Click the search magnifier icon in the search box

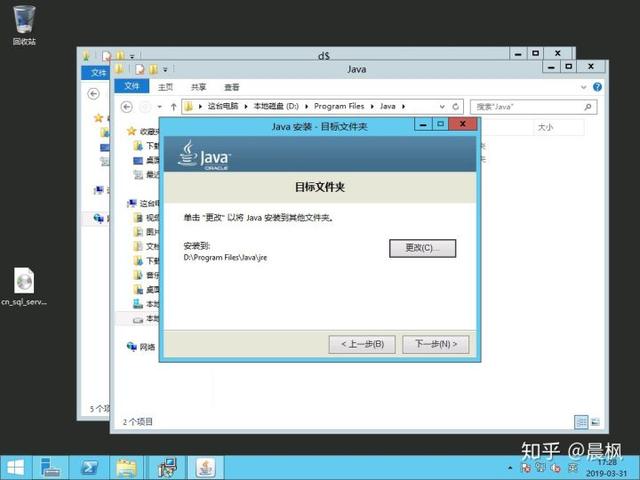click(588, 107)
